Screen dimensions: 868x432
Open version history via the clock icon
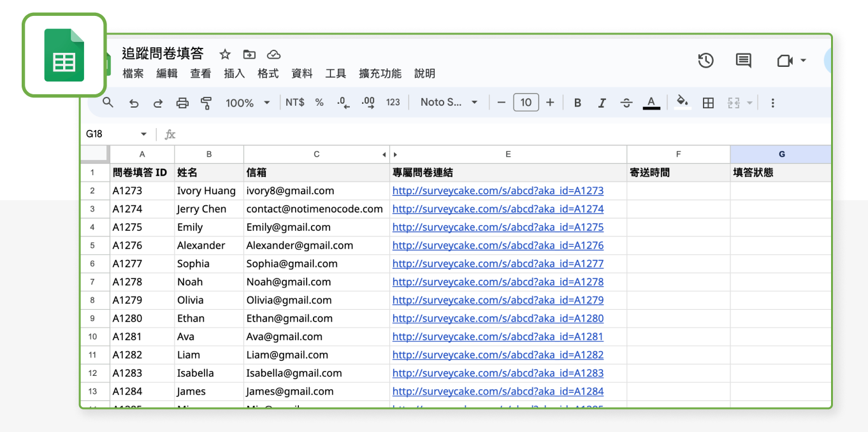705,61
